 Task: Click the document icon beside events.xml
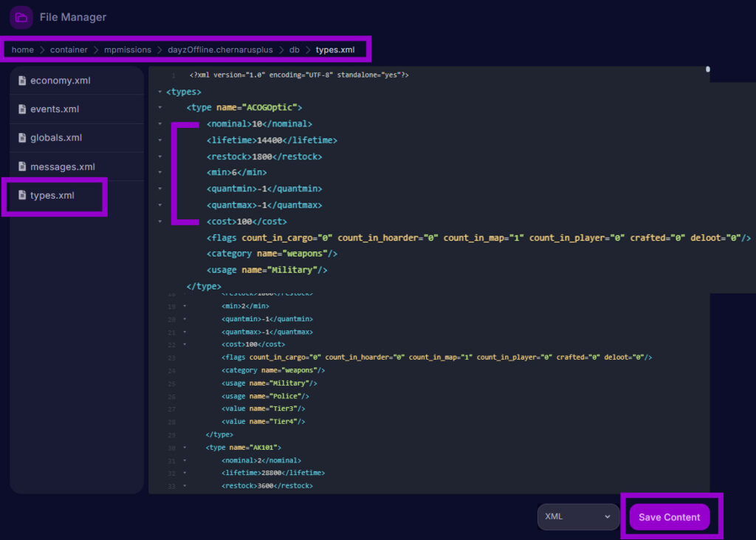click(x=22, y=109)
